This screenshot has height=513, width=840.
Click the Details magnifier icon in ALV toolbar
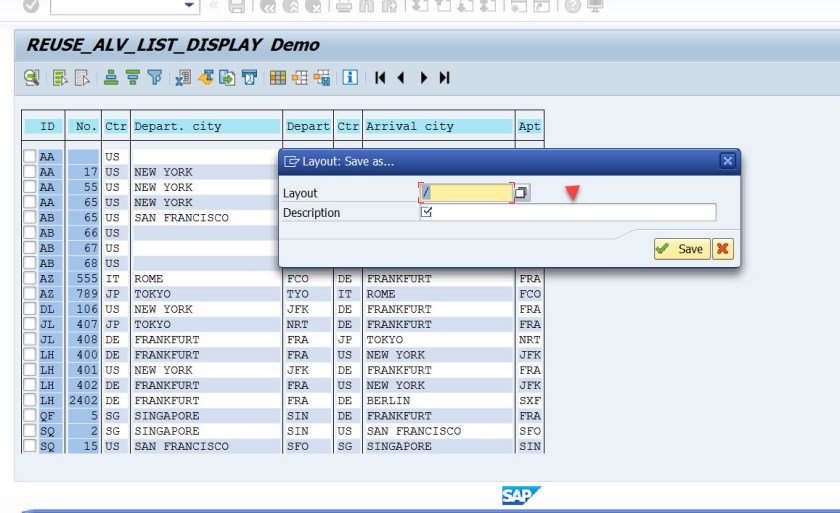[x=32, y=77]
